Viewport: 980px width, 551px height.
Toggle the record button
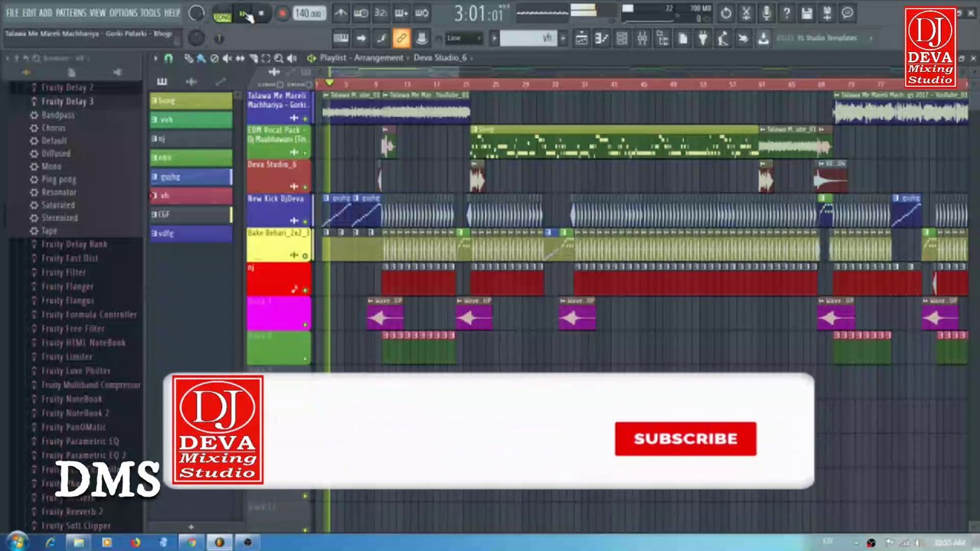tap(282, 14)
